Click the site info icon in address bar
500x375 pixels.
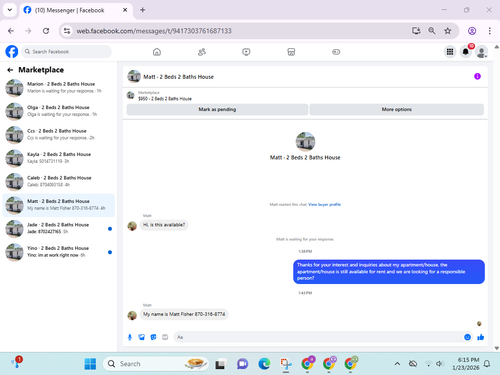tap(67, 31)
